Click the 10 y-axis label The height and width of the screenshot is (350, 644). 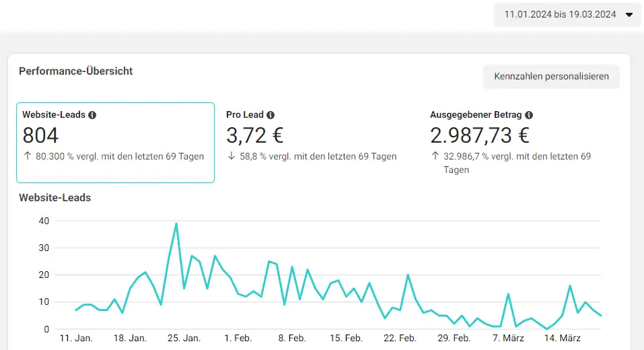tap(44, 302)
